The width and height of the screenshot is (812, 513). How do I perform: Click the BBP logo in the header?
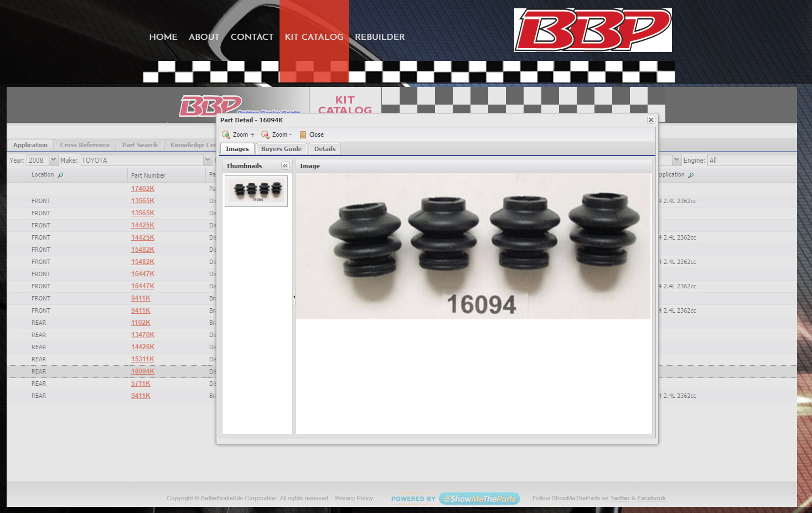[593, 30]
